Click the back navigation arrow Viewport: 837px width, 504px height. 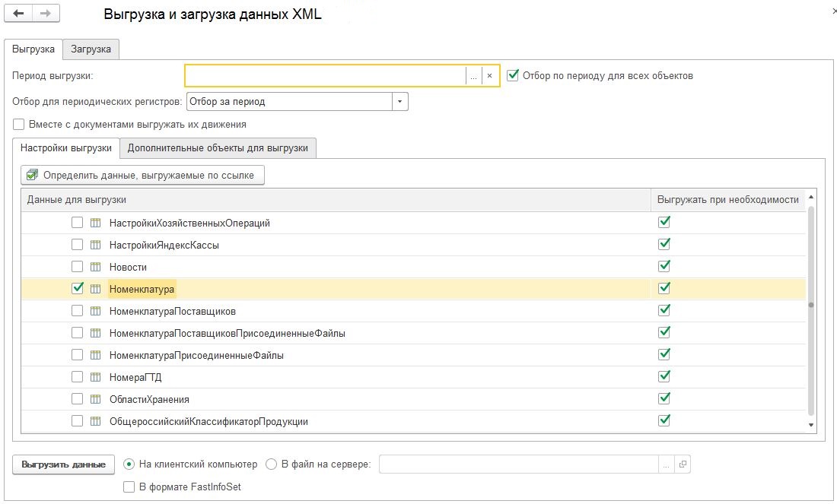click(x=17, y=13)
